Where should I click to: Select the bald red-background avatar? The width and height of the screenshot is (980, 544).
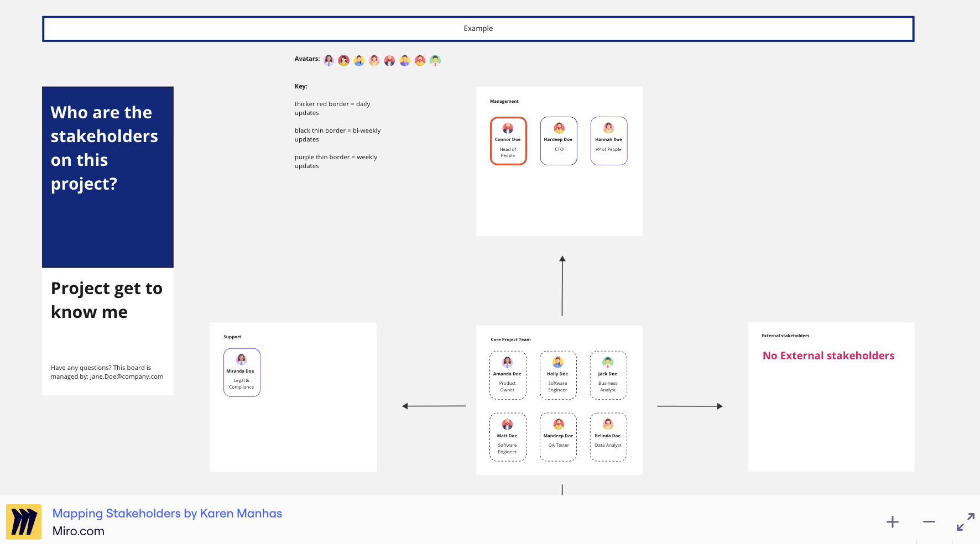[389, 60]
